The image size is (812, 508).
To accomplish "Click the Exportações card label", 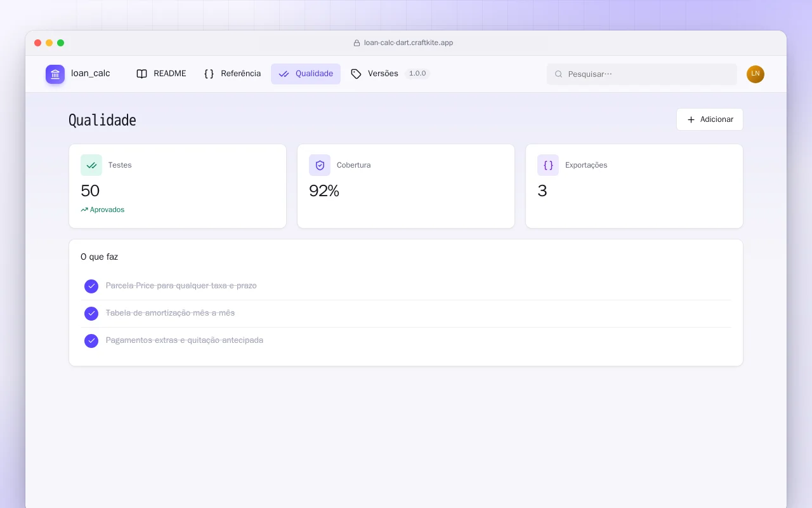I will (x=586, y=165).
